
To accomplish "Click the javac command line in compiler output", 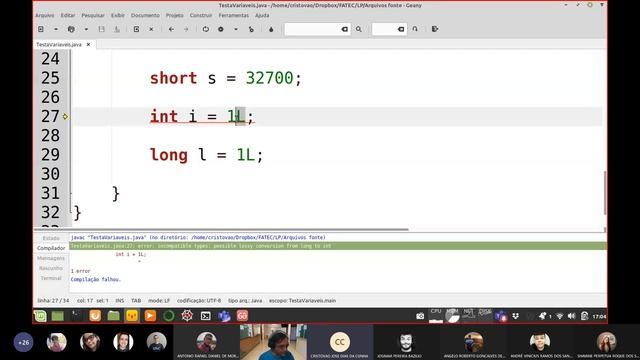I will (x=198, y=238).
